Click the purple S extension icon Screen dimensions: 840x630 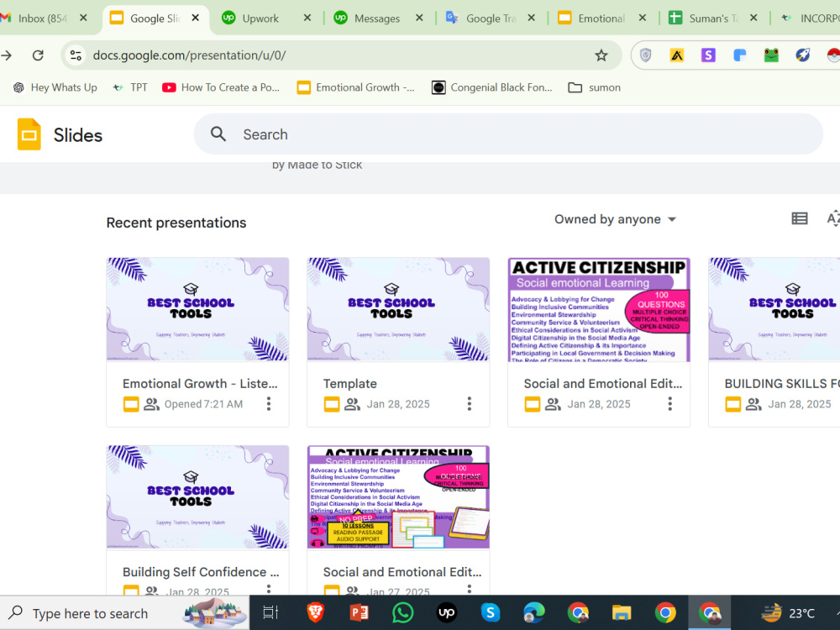click(708, 55)
